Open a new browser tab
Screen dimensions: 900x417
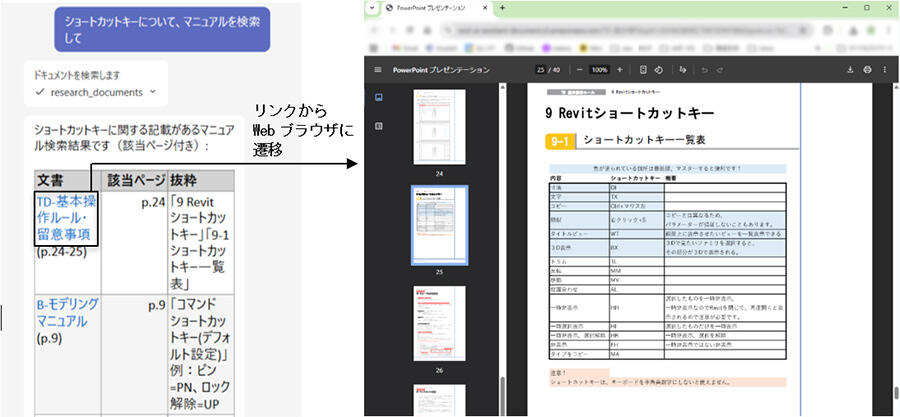[502, 8]
